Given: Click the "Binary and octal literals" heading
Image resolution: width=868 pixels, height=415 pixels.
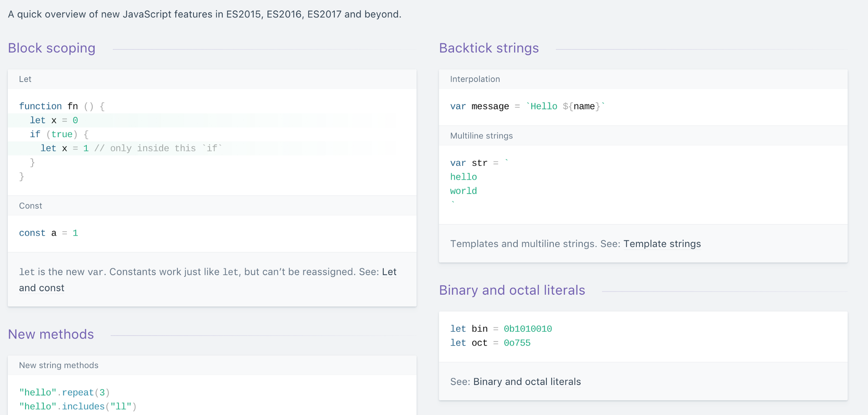Looking at the screenshot, I should pyautogui.click(x=512, y=290).
